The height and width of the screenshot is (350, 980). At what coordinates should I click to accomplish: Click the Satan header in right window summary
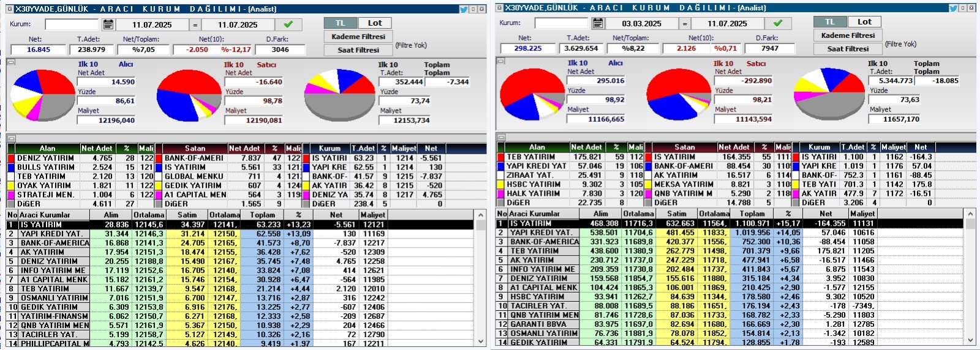point(684,147)
